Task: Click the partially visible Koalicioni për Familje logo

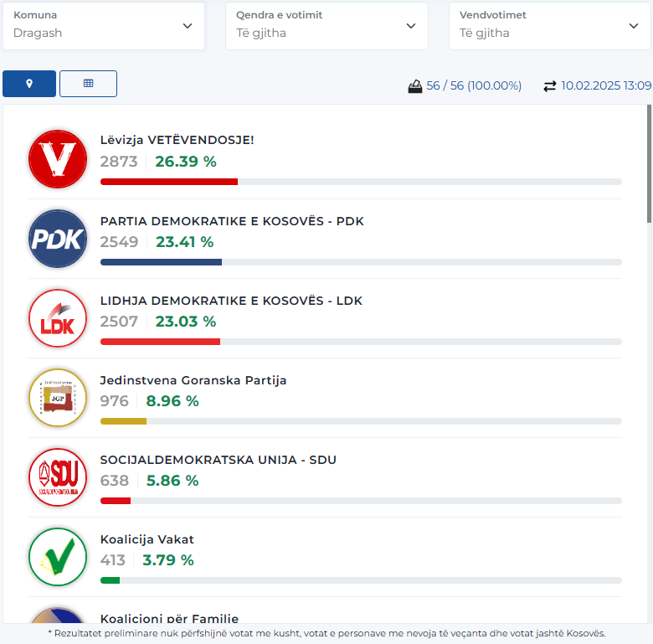Action: coord(58,616)
